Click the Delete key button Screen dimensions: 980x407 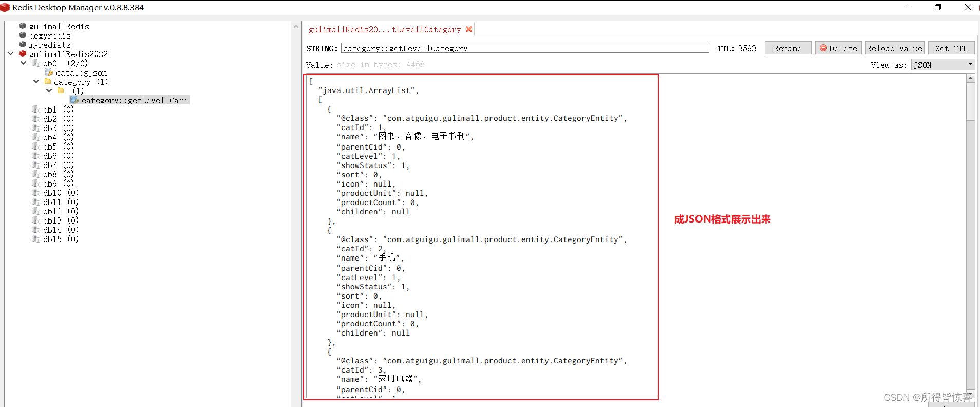tap(838, 48)
